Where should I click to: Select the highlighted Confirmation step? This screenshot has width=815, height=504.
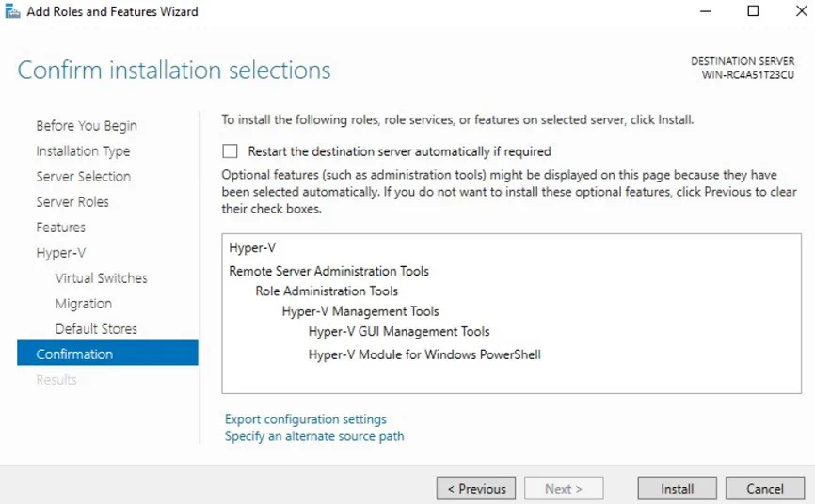(x=74, y=354)
